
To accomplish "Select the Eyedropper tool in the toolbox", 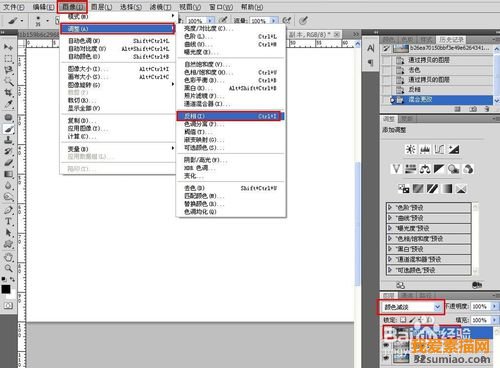I will click(8, 104).
